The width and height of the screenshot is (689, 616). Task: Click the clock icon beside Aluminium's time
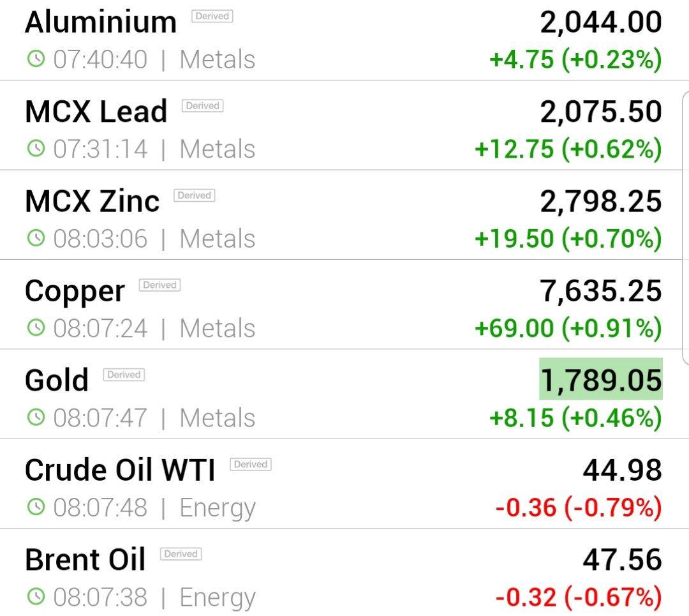coord(36,59)
